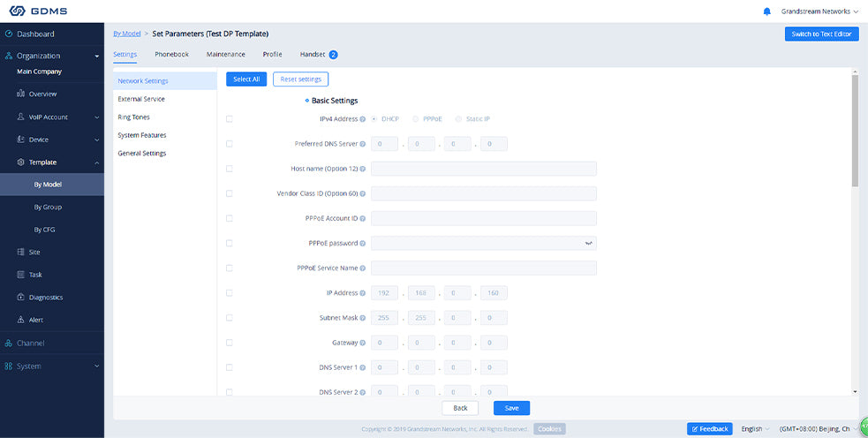This screenshot has height=438, width=868.
Task: Click help icon next to Gateway
Action: coord(363,343)
